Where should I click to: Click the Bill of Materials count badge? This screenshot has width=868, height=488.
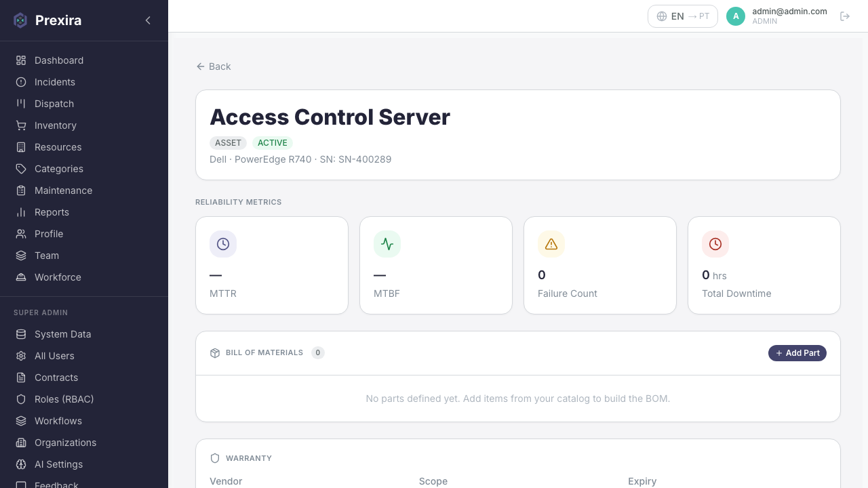point(318,353)
